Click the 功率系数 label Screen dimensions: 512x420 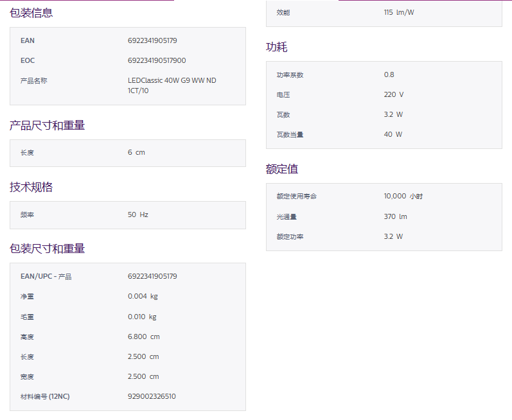pyautogui.click(x=290, y=74)
